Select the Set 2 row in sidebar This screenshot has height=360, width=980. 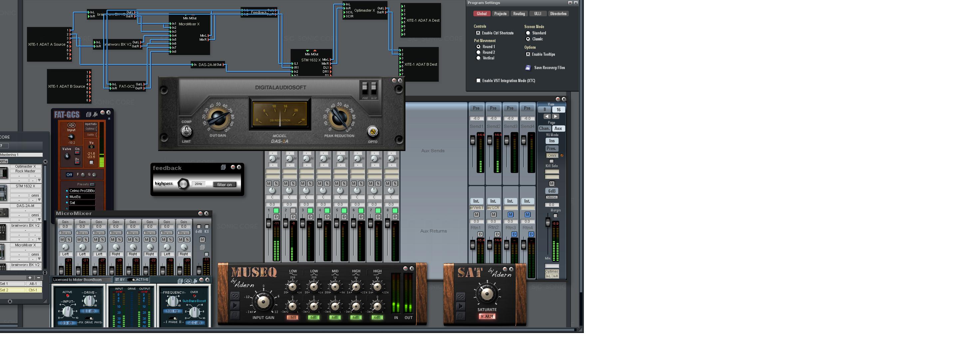click(21, 290)
